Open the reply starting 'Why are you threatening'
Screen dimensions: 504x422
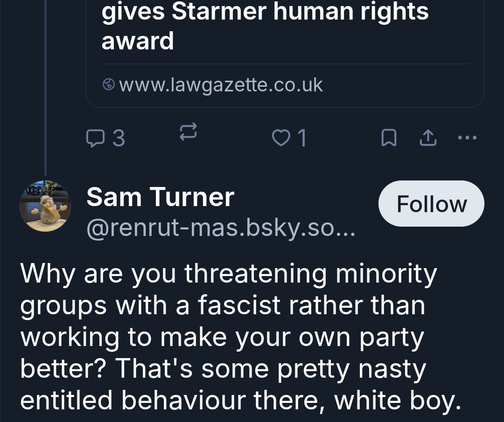click(229, 337)
